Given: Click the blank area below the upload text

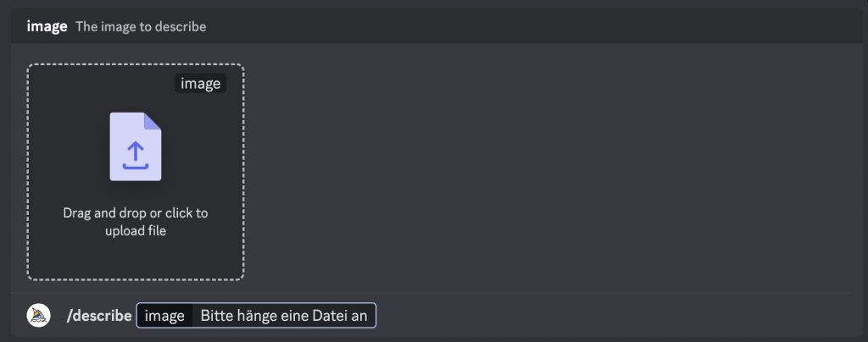Looking at the screenshot, I should (136, 258).
